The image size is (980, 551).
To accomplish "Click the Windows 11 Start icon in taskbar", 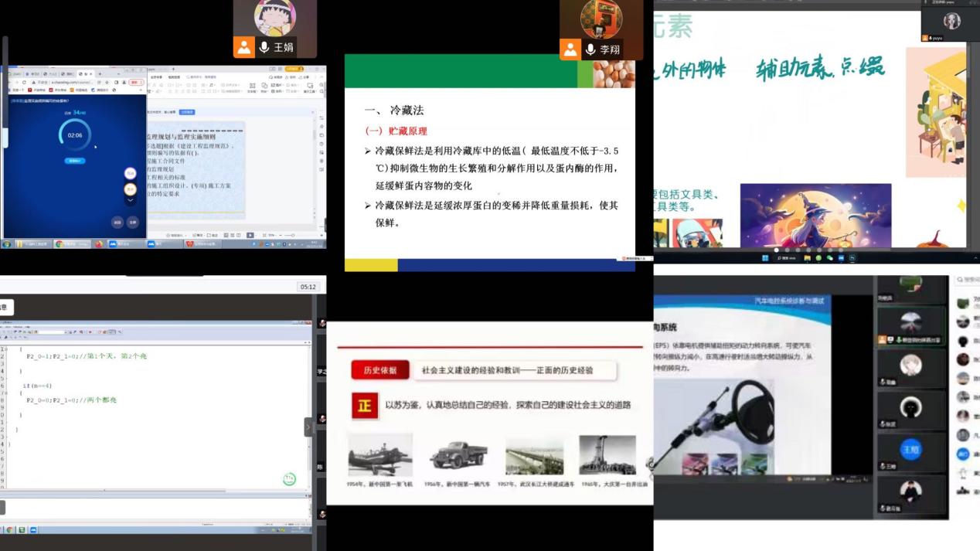I will point(765,258).
